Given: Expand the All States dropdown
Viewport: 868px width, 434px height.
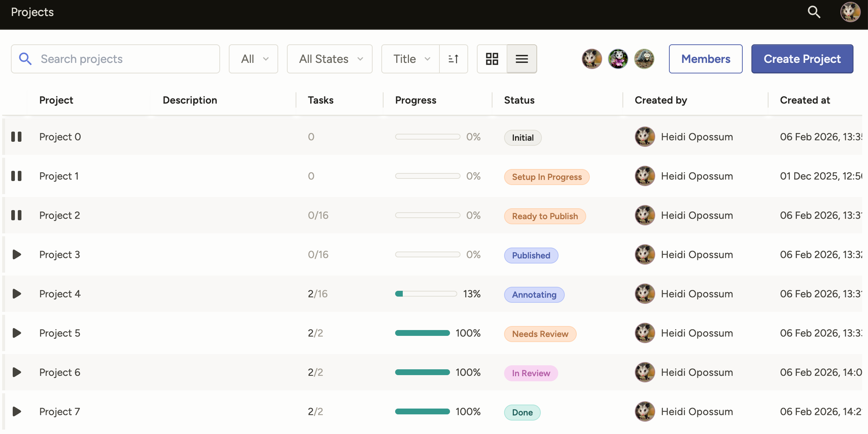Looking at the screenshot, I should [x=329, y=59].
